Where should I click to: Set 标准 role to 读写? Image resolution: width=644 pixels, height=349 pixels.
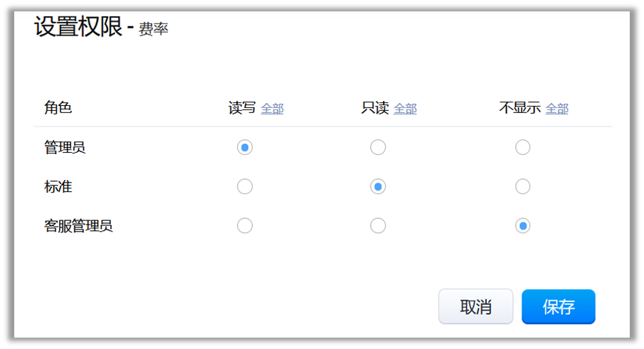click(245, 187)
